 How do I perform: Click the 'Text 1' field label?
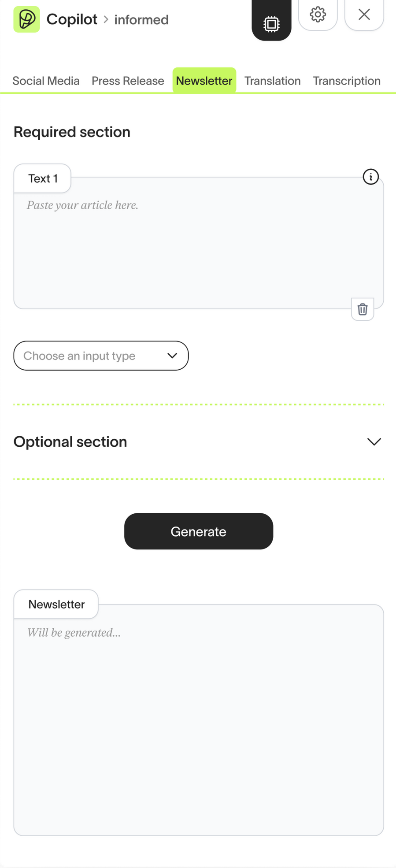43,178
